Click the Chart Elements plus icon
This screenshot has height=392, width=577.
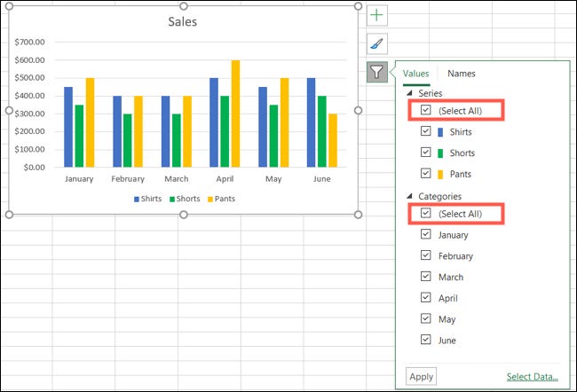tap(377, 15)
